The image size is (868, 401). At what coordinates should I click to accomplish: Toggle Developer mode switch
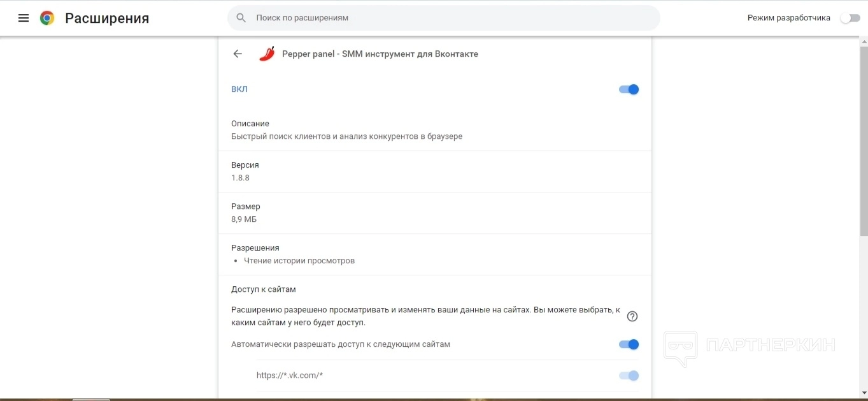click(x=850, y=18)
